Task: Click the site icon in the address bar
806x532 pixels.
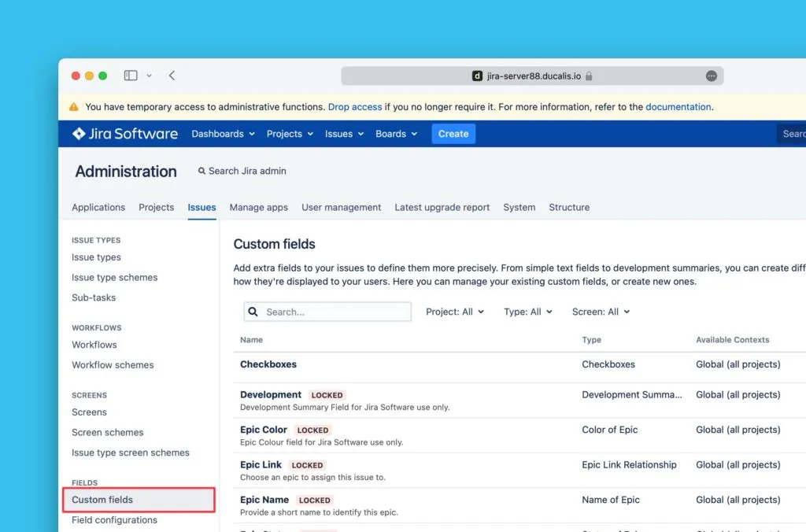Action: click(476, 76)
